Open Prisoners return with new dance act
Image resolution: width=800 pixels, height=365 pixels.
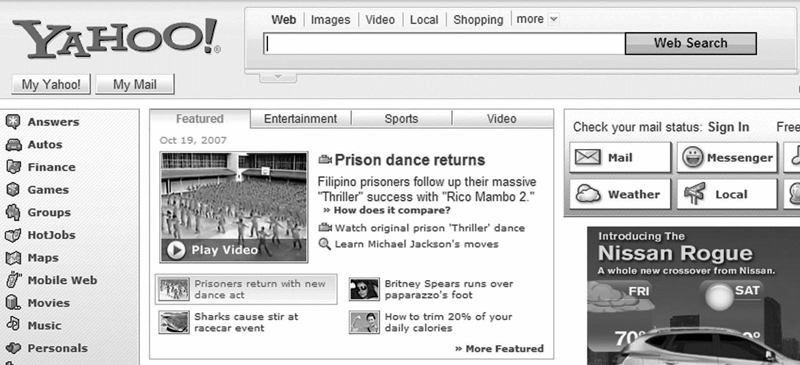click(260, 289)
